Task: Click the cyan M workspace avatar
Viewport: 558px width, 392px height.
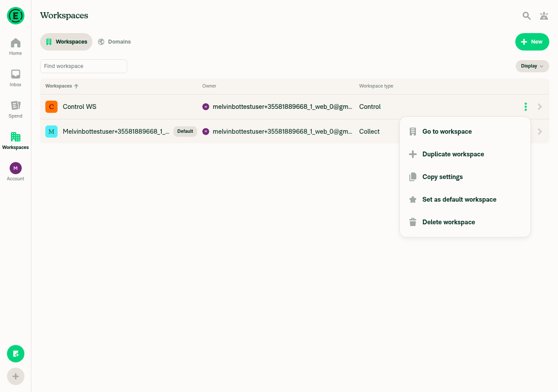Action: [x=51, y=132]
